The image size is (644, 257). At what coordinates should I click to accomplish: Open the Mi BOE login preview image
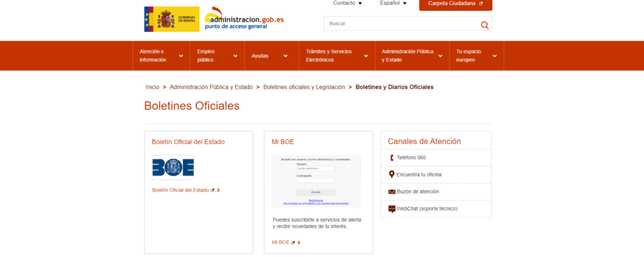pos(317,181)
